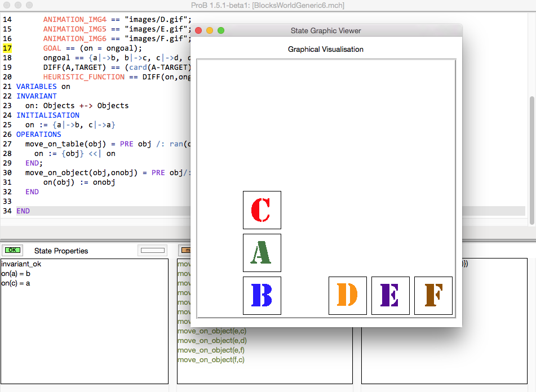Execute operation move_on_object(e,c)

coord(212,331)
